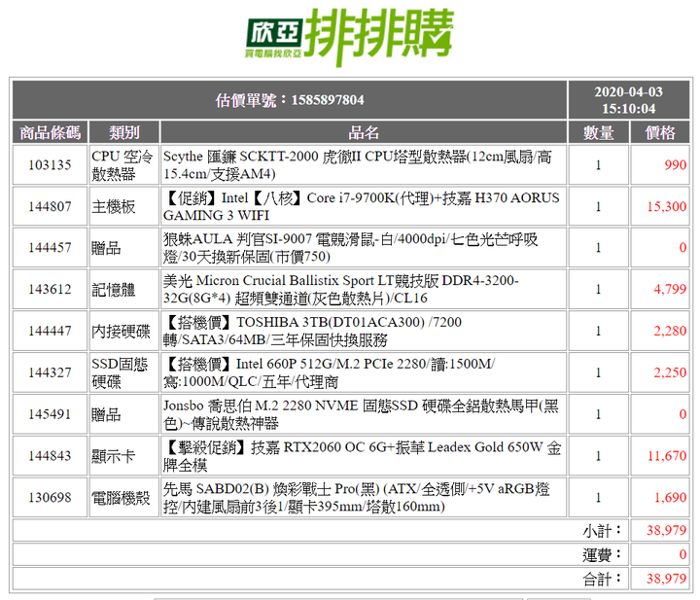Click the price 15,300
This screenshot has width=700, height=600.
click(x=667, y=206)
